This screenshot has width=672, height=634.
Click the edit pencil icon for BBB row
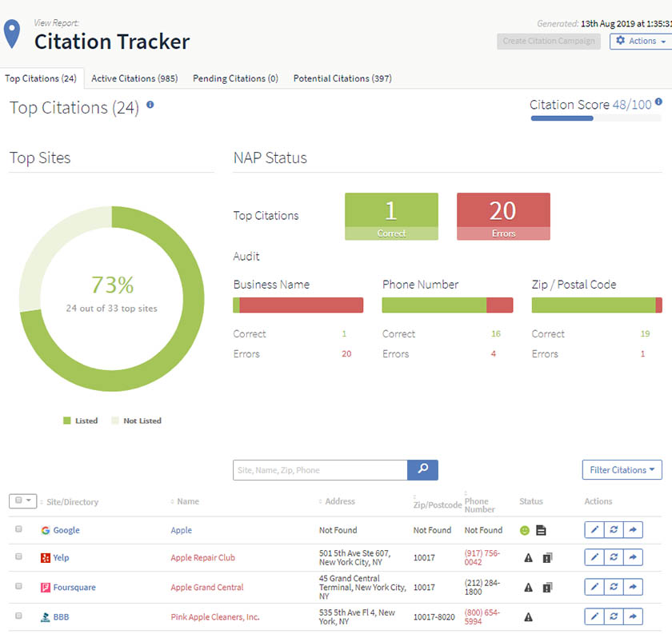click(594, 616)
